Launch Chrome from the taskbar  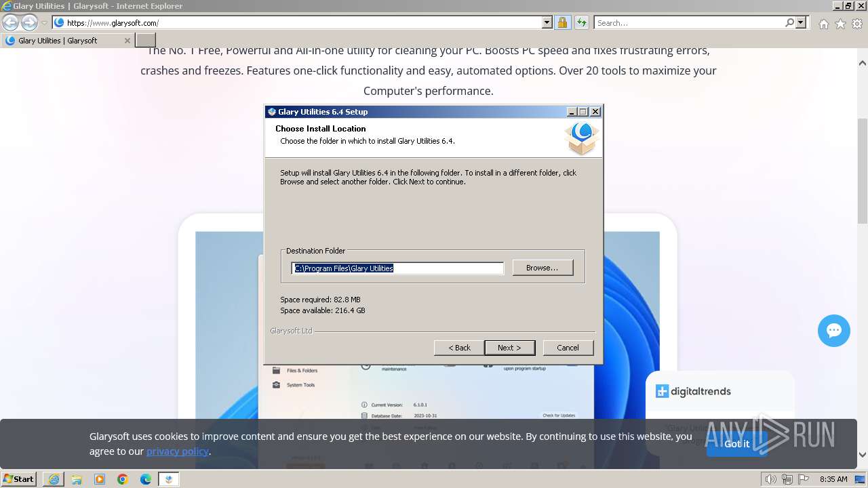tap(123, 479)
